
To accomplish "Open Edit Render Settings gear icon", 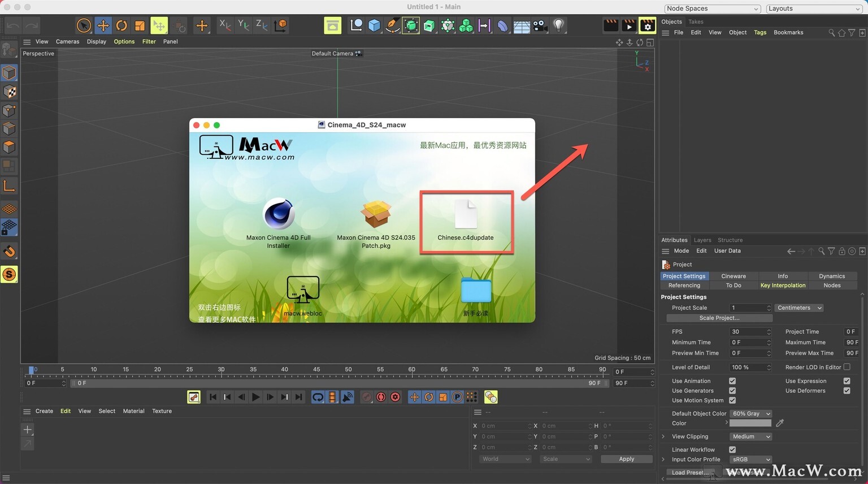I will tap(647, 25).
